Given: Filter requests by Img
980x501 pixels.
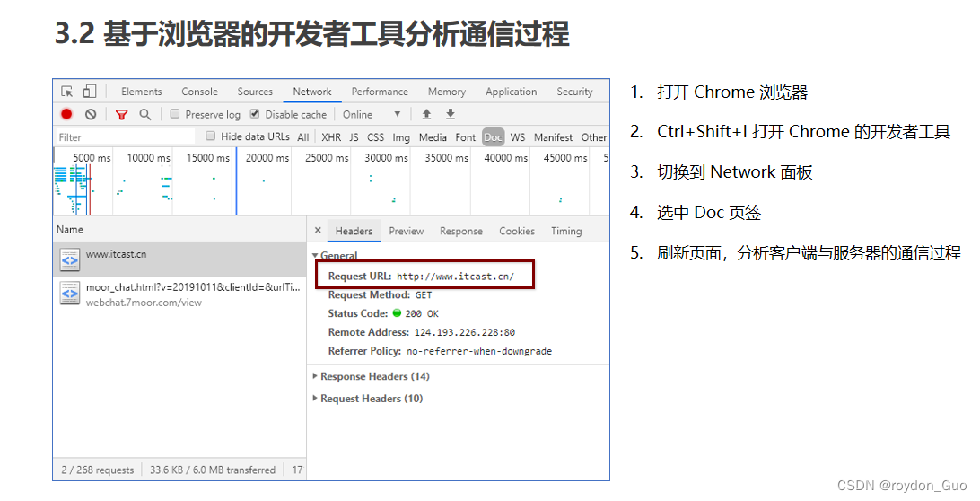Looking at the screenshot, I should (x=401, y=137).
